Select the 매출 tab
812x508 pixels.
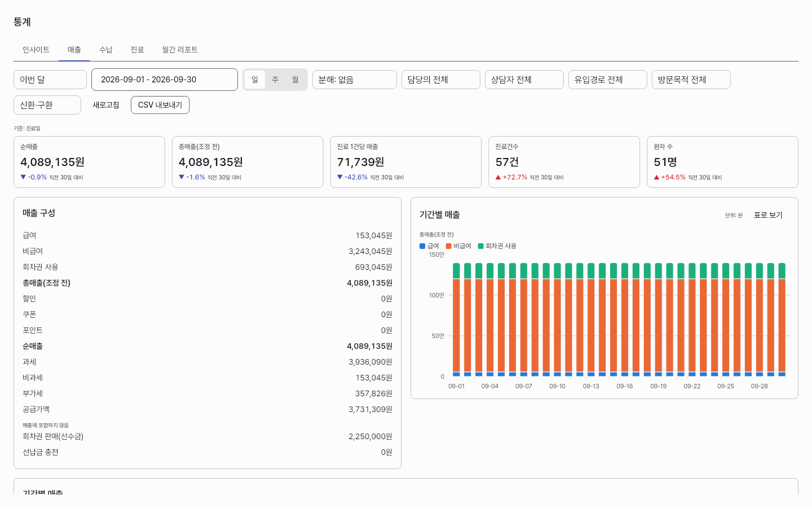pos(74,50)
